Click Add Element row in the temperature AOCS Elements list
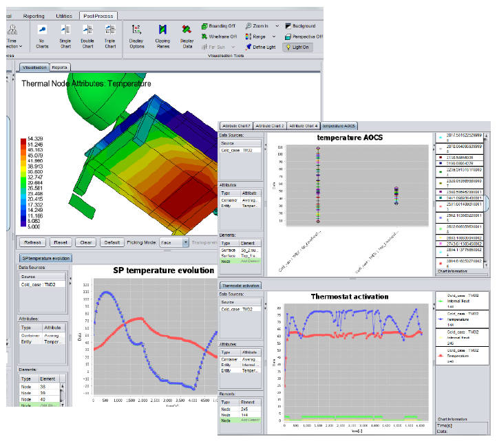The height and width of the screenshot is (448, 497). (240, 261)
